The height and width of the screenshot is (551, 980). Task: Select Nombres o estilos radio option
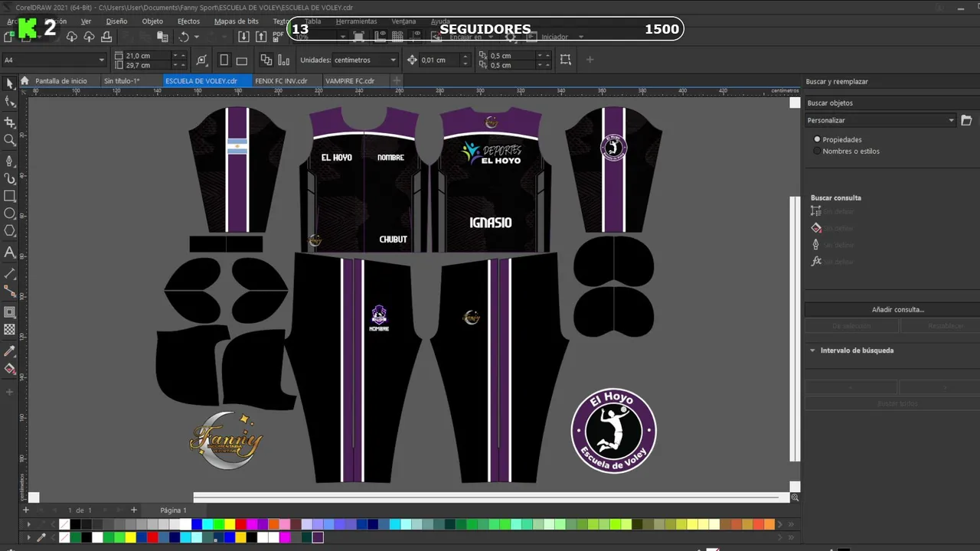coord(817,151)
